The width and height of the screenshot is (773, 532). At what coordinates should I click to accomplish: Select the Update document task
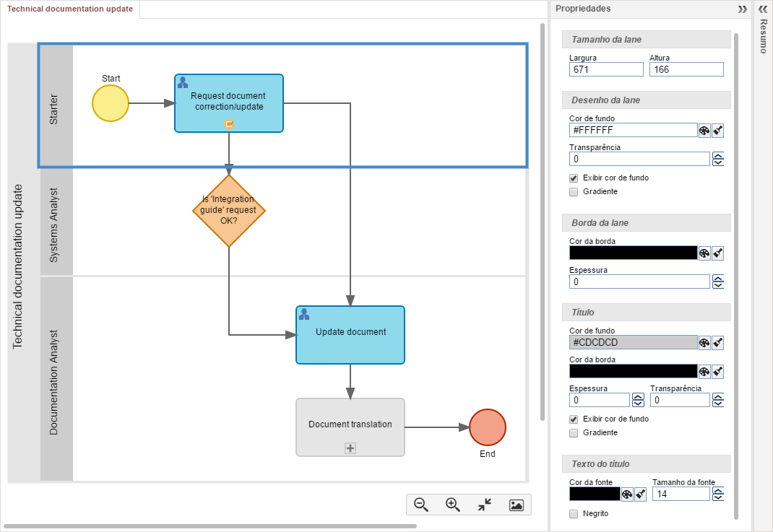[350, 335]
